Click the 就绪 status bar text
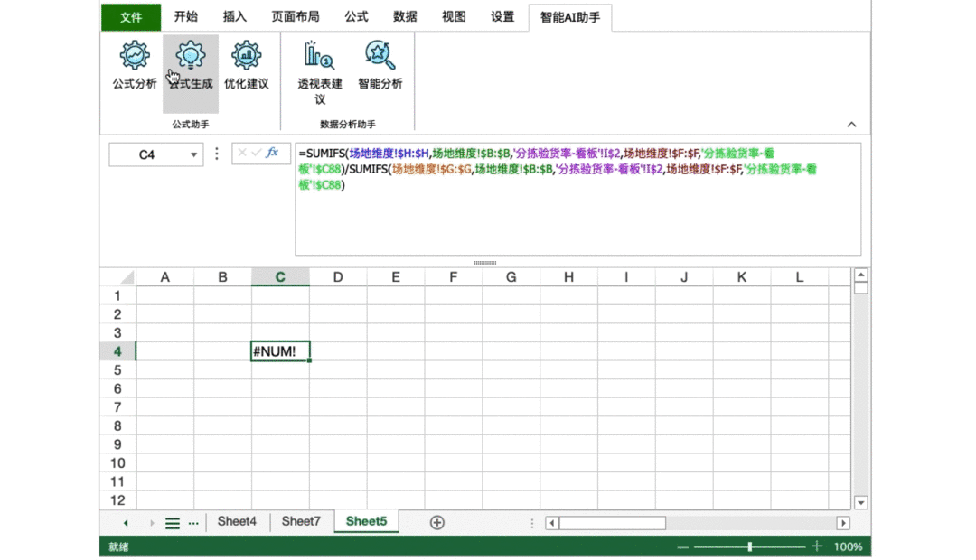Image resolution: width=976 pixels, height=560 pixels. click(118, 547)
